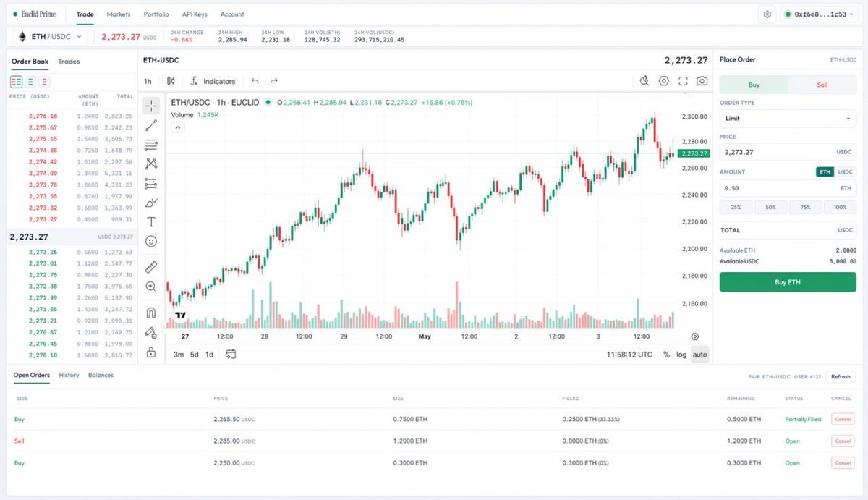The width and height of the screenshot is (868, 500).
Task: Open the 11:58:12 UTC timezone menu
Action: (x=629, y=355)
